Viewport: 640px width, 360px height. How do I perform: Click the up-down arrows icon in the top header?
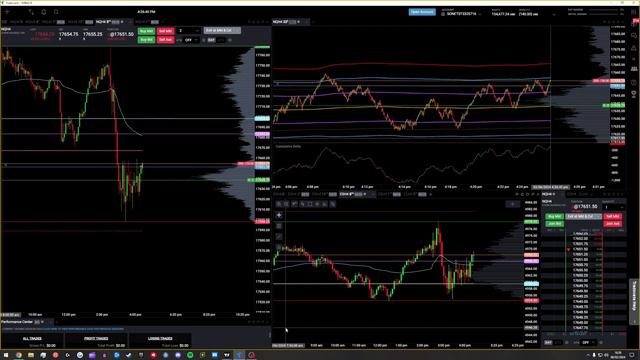pyautogui.click(x=31, y=12)
